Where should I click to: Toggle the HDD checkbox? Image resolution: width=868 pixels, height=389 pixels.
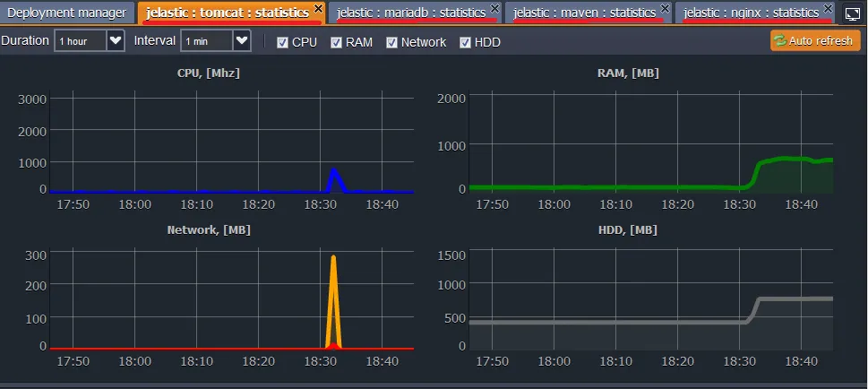point(465,42)
